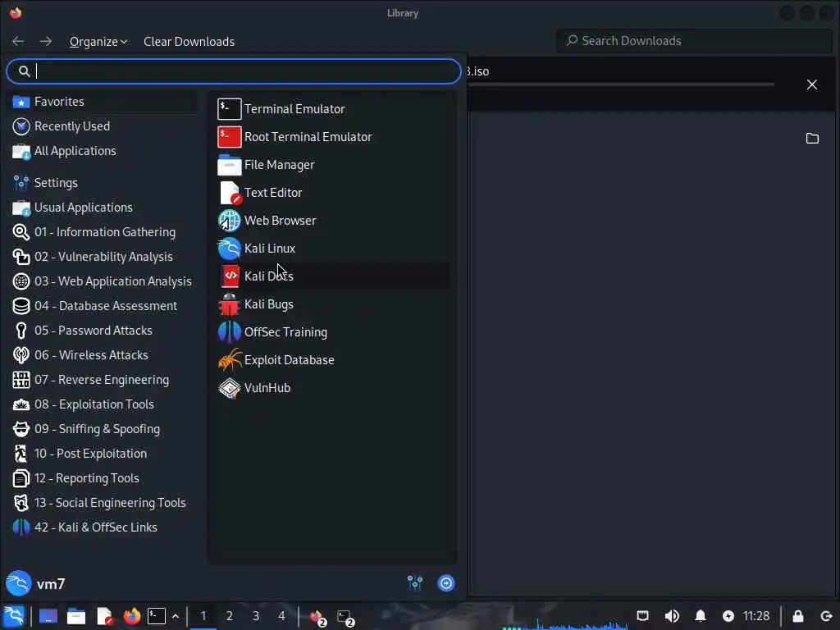Show desktop from taskbar
The width and height of the screenshot is (840, 630).
tap(48, 616)
